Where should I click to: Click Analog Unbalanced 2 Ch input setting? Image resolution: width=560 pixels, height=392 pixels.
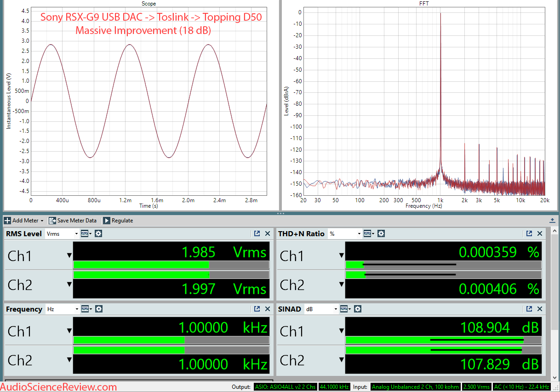pyautogui.click(x=415, y=387)
